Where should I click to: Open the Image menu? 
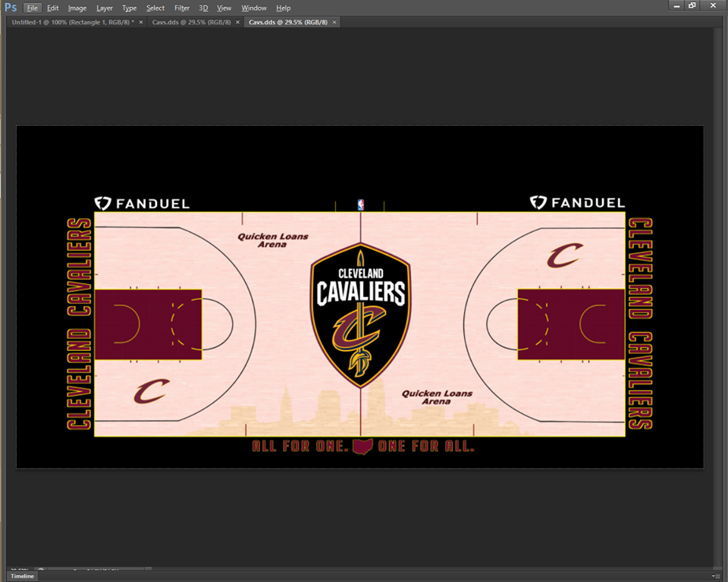pyautogui.click(x=77, y=8)
